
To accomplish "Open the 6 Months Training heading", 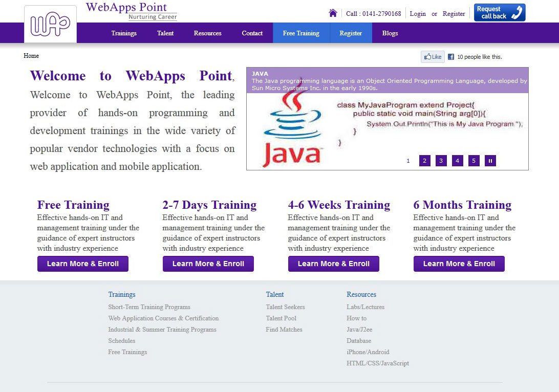I will [x=462, y=205].
